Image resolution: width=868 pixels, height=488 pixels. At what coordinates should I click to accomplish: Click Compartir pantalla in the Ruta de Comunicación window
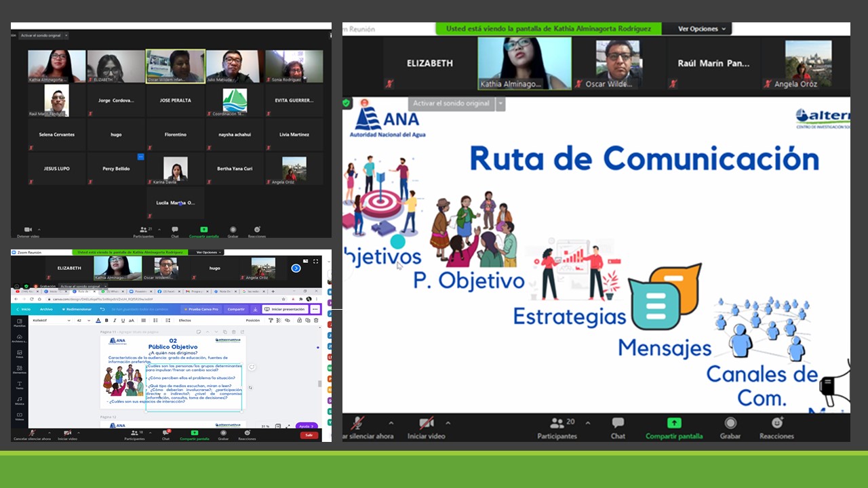(674, 428)
